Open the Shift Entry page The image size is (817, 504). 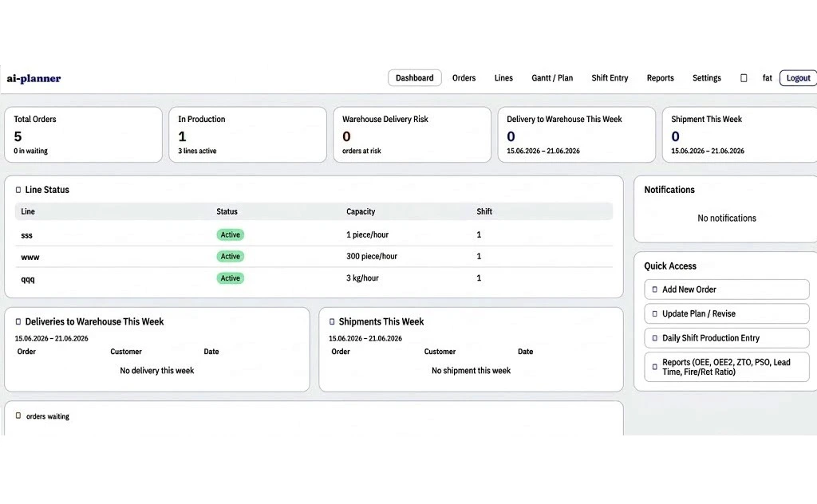[x=610, y=77]
